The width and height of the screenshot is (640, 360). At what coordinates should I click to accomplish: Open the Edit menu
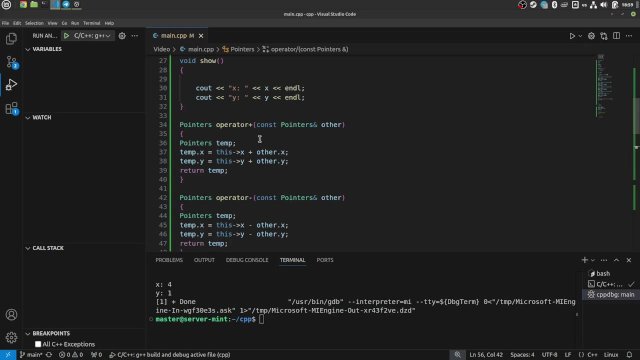(17, 23)
